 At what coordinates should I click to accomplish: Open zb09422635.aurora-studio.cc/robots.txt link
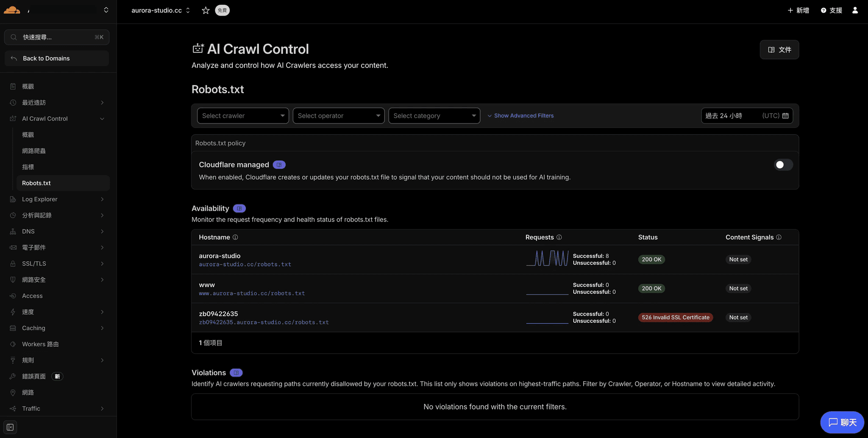tap(264, 322)
